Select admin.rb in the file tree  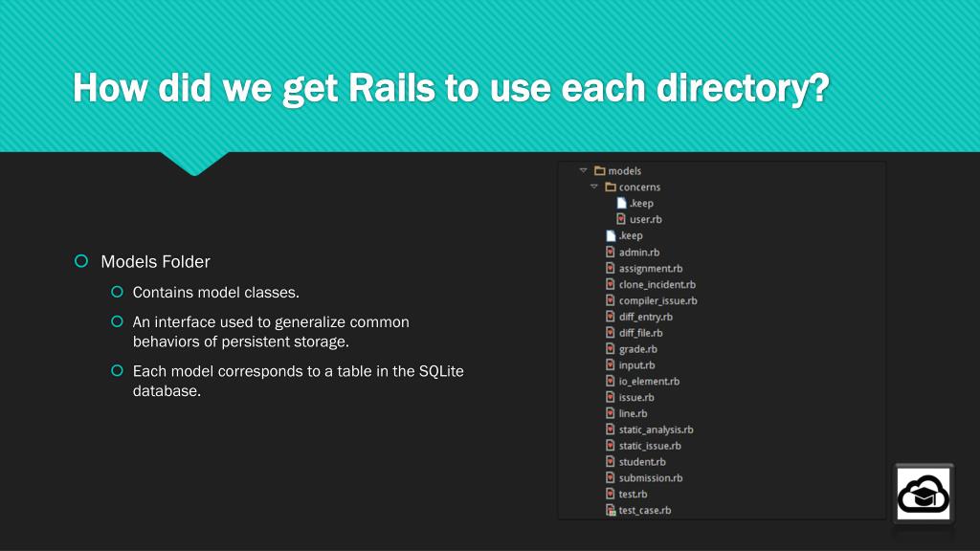[638, 252]
